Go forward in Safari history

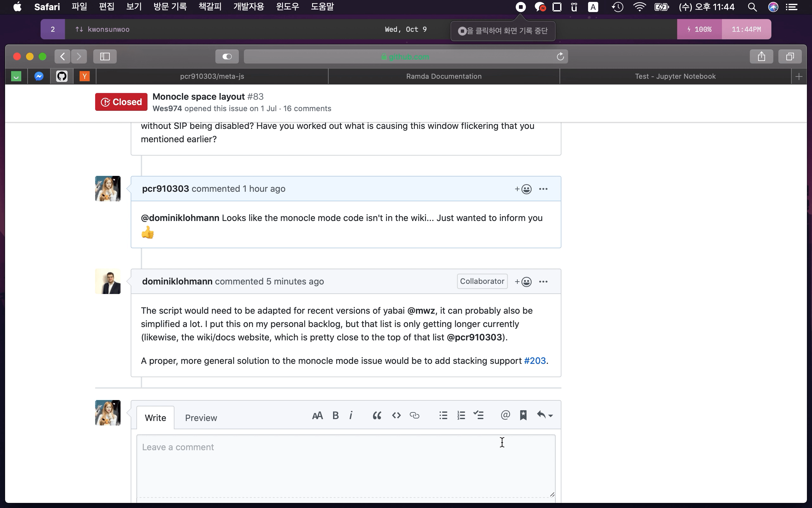[79, 57]
